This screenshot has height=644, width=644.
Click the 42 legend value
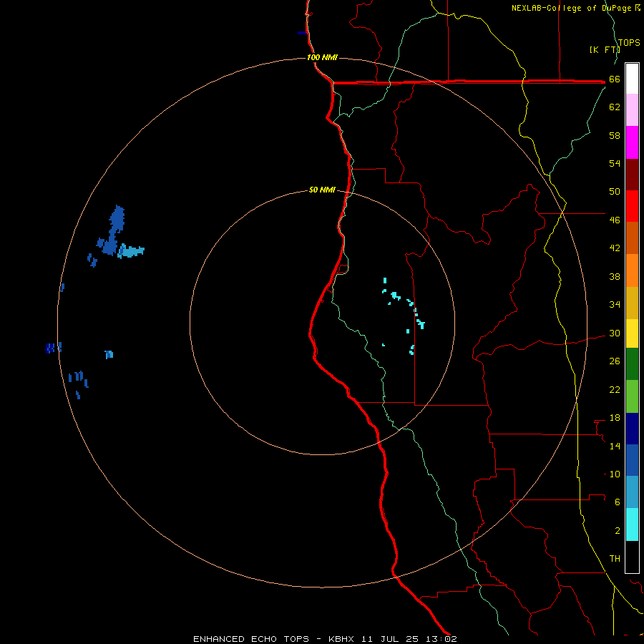coord(615,248)
